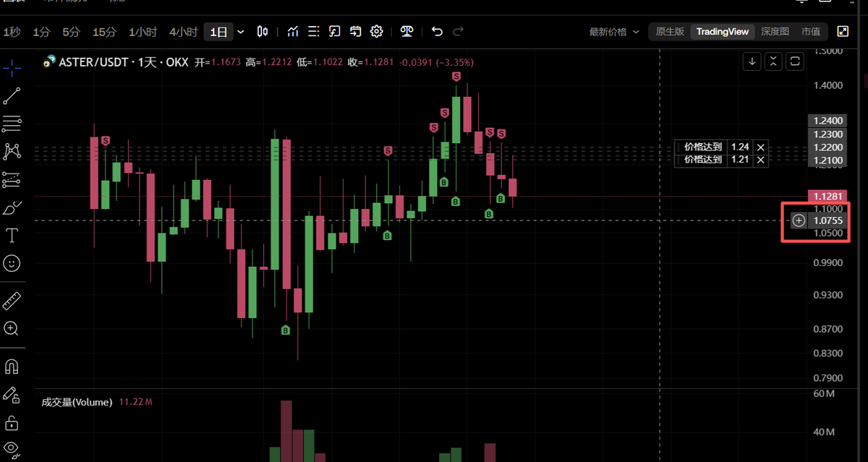Click the rounded-frame chart control button

(795, 61)
